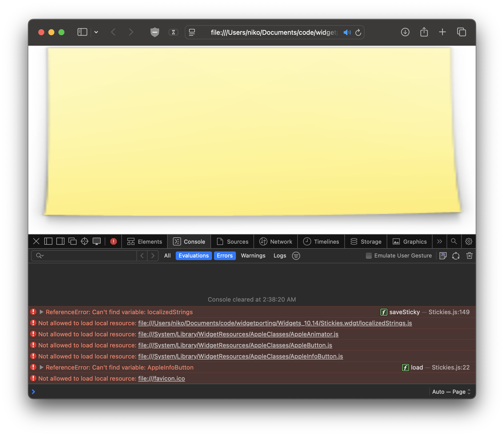The image size is (504, 436).
Task: Open device settings monitor icon
Action: pos(97,241)
